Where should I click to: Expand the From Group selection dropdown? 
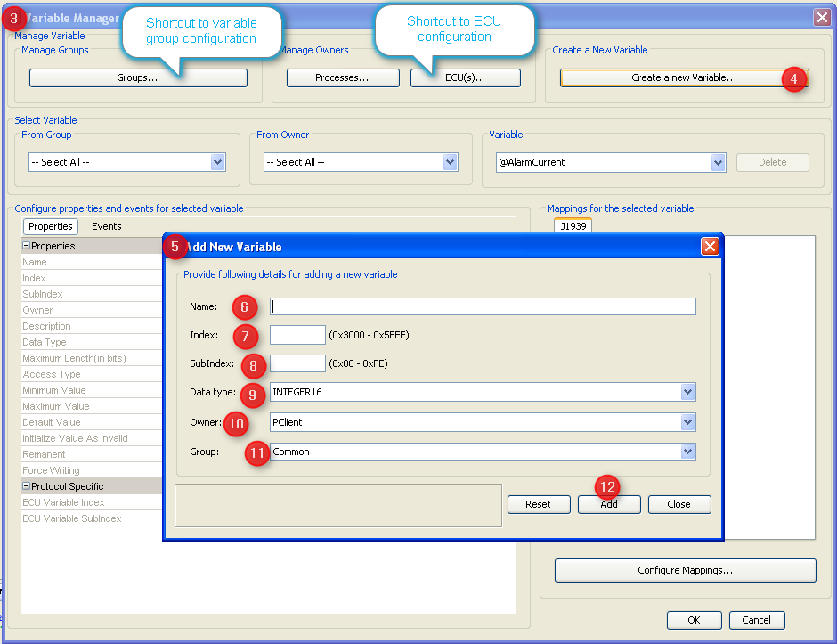click(x=218, y=162)
